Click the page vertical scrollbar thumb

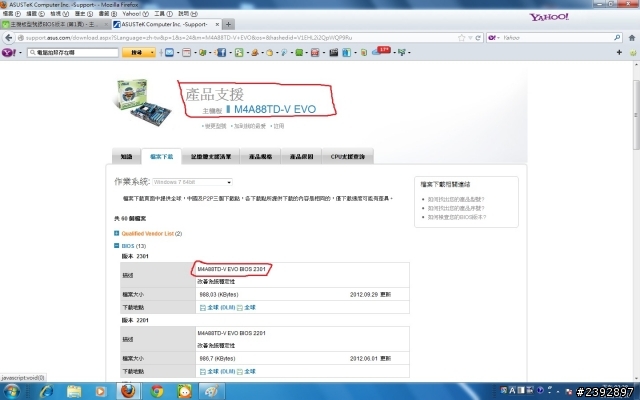tap(636, 115)
